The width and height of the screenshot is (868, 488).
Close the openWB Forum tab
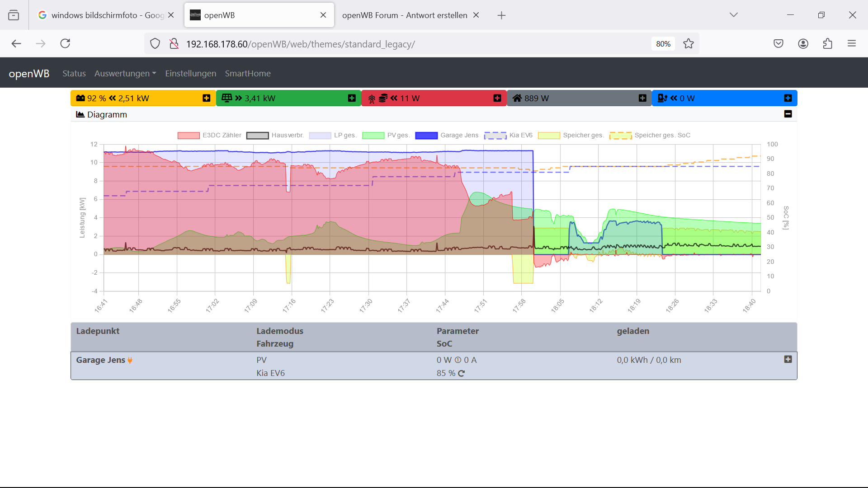click(x=476, y=15)
